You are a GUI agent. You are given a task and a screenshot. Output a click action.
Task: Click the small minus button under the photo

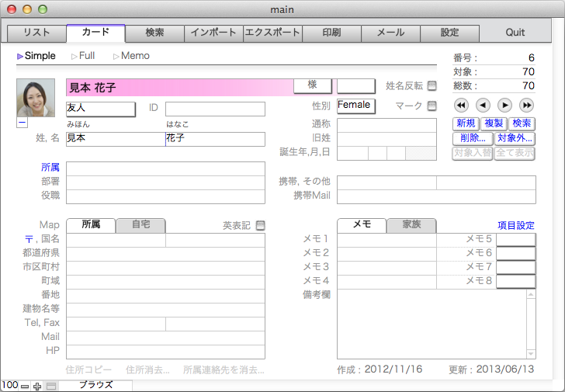pos(21,123)
